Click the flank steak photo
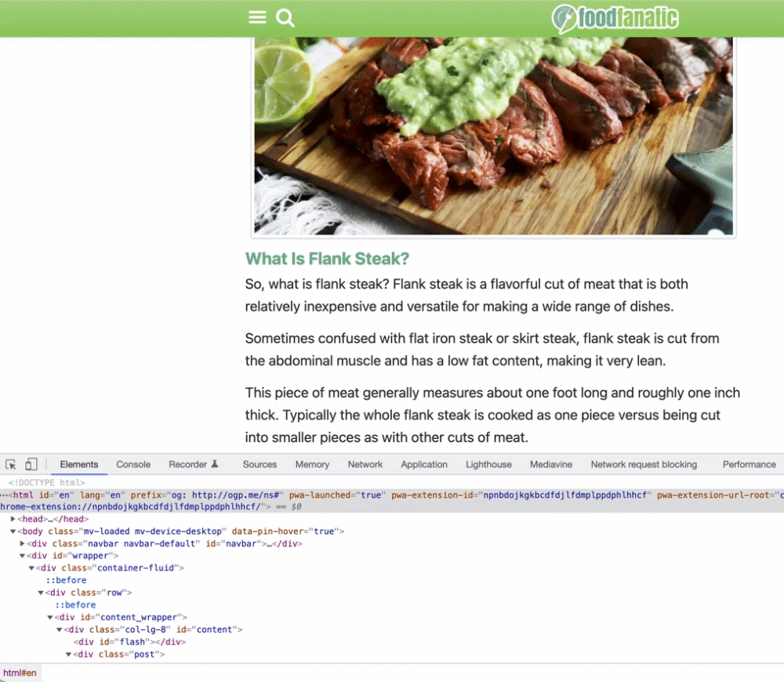784x682 pixels. tap(493, 135)
